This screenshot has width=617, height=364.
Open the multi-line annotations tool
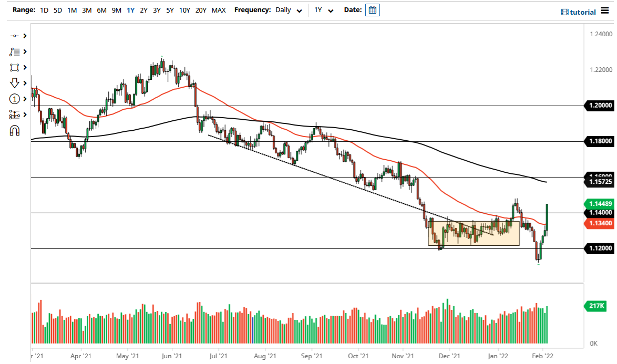click(14, 51)
